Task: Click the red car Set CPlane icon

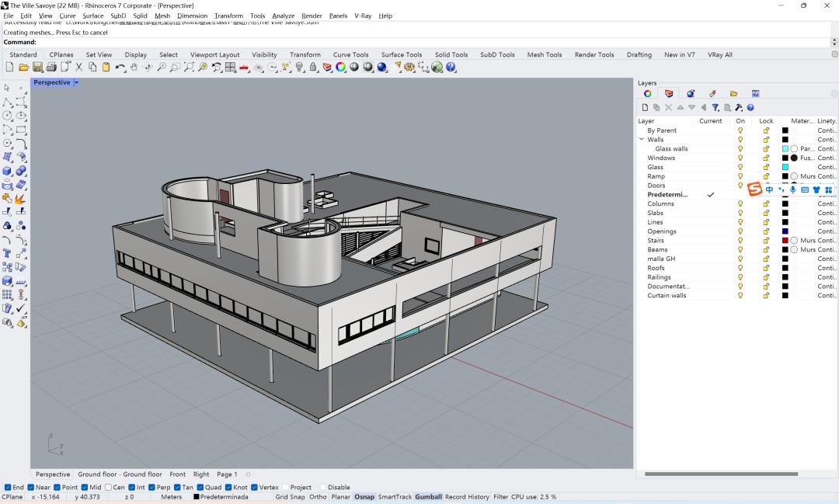Action: pyautogui.click(x=245, y=67)
